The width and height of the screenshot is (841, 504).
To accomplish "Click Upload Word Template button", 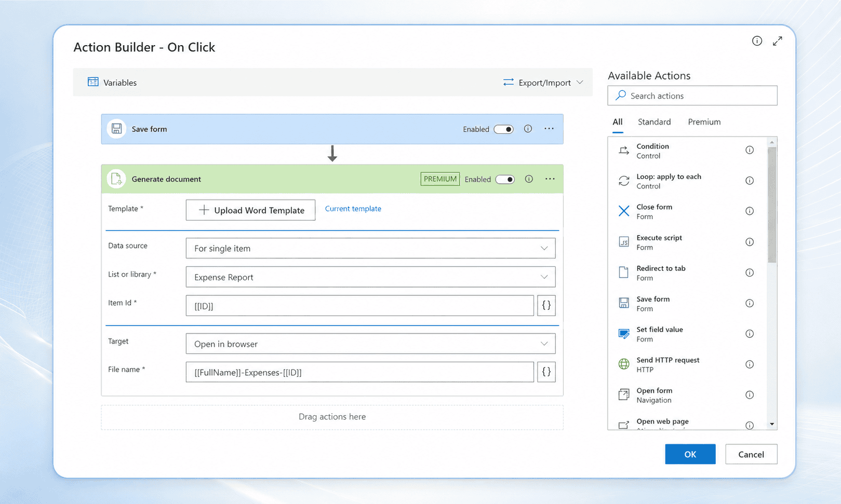I will (250, 210).
